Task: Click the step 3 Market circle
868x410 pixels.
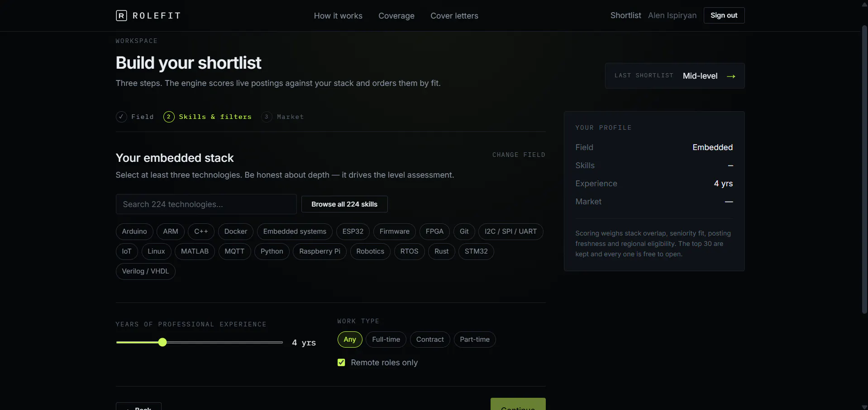Action: 267,117
